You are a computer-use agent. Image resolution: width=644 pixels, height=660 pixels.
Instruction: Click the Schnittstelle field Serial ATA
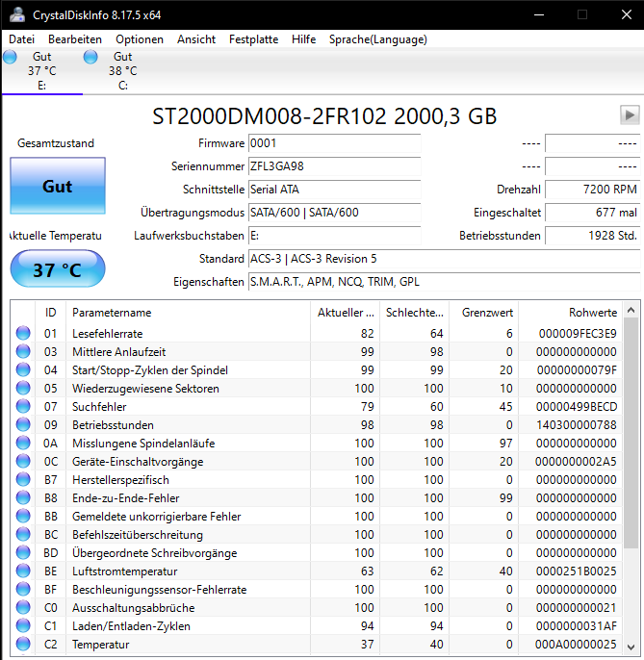pos(334,190)
